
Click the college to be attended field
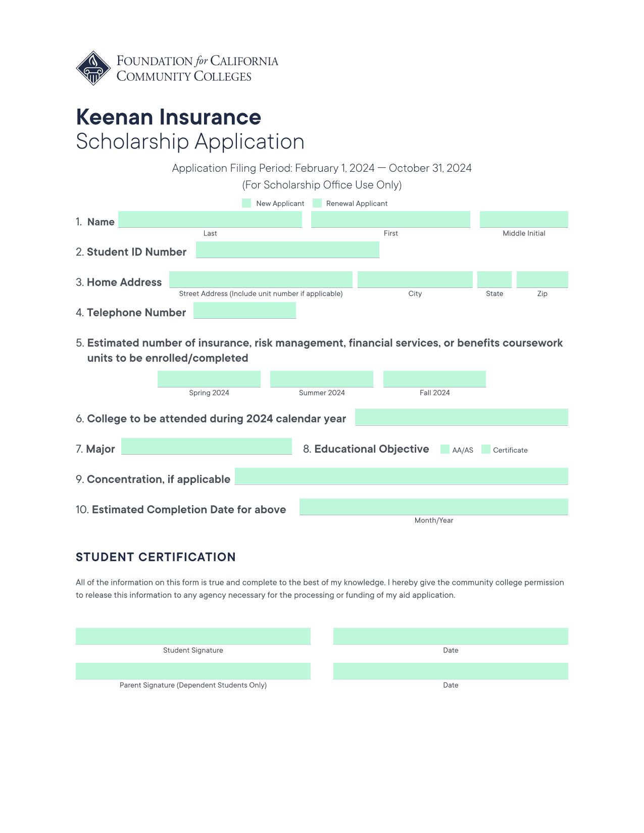coord(462,417)
